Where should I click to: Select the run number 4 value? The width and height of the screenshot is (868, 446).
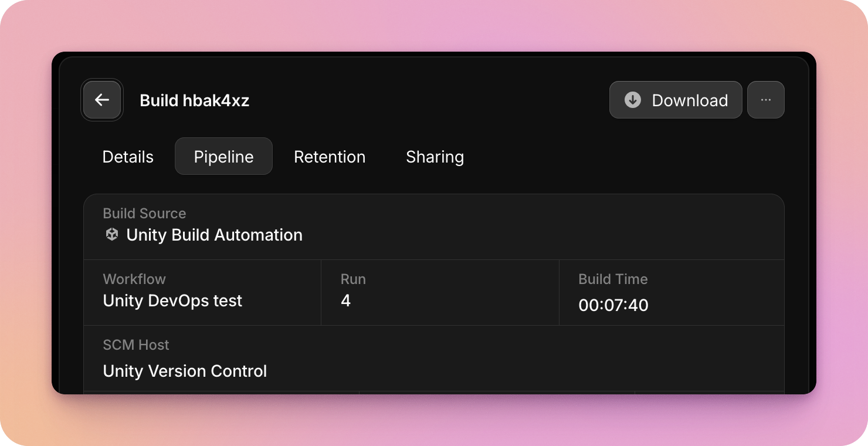click(x=345, y=300)
